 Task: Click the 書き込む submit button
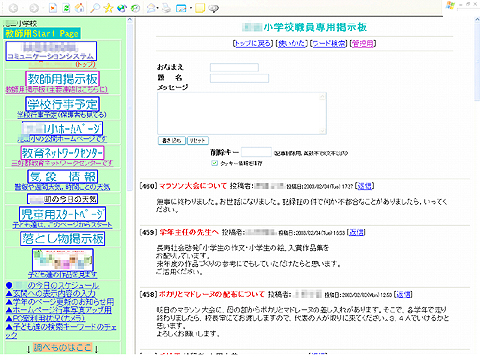click(171, 141)
